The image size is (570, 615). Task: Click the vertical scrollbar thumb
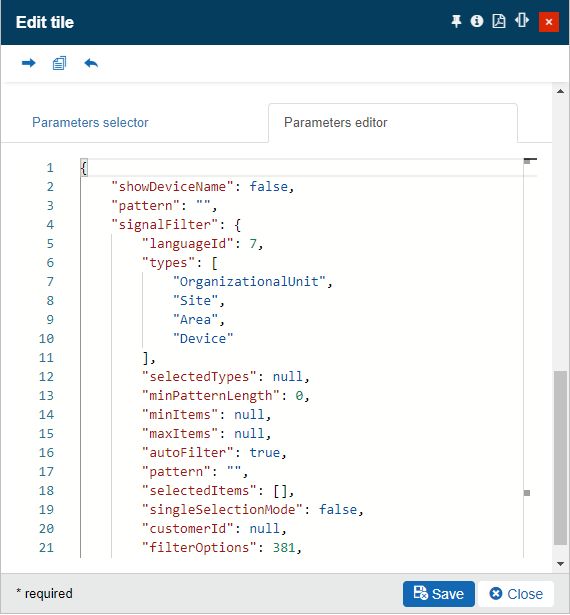click(x=561, y=457)
